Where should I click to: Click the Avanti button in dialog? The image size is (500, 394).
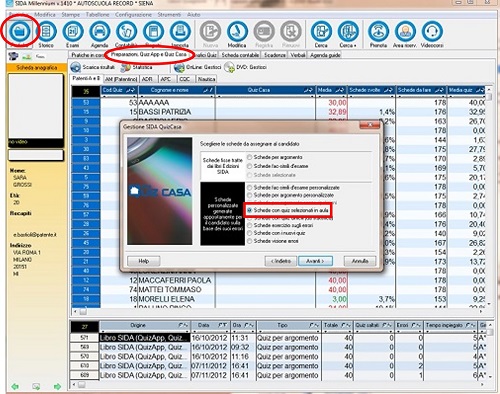(315, 261)
